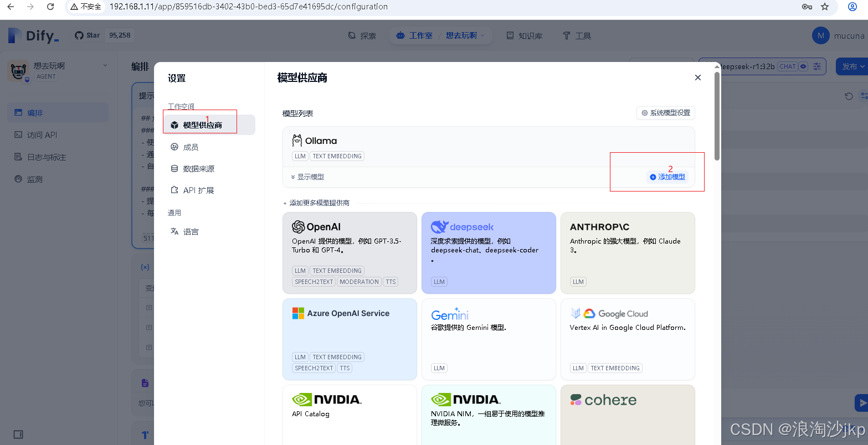Click 添加模型 for Ollama

tap(667, 177)
